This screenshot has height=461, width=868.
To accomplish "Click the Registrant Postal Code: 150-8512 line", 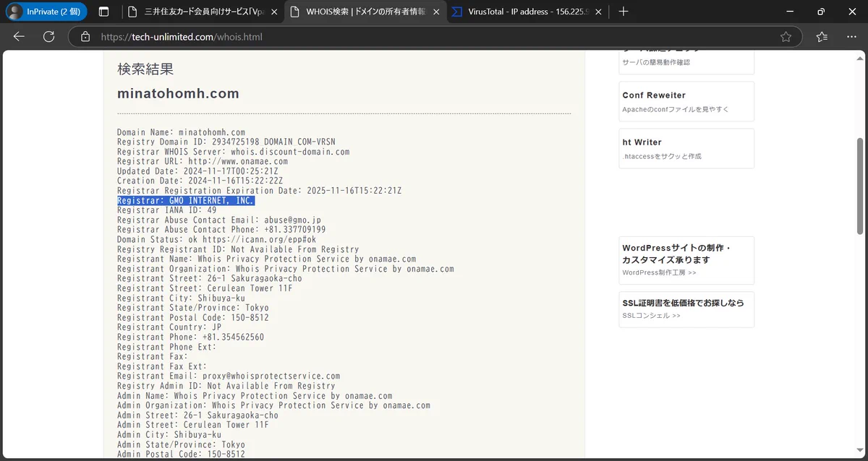I will point(193,318).
